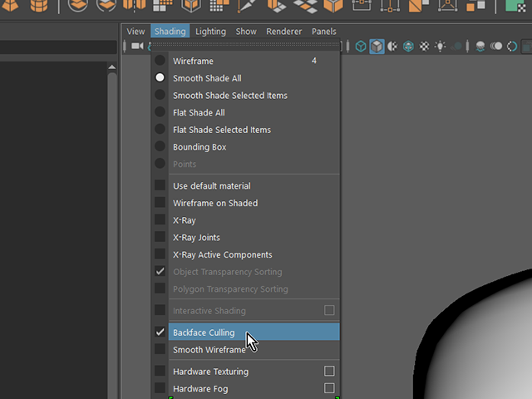Click the dark input bar in left panel
The image size is (532, 399).
coord(58,47)
